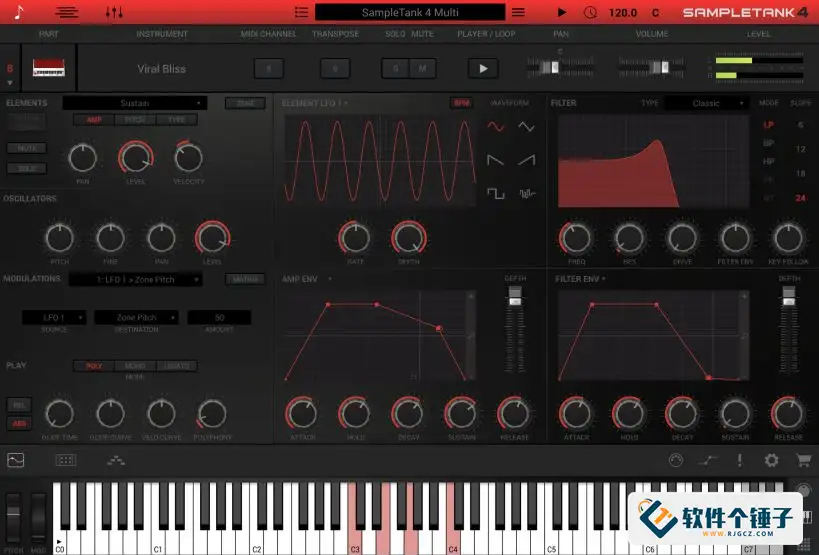819x555 pixels.
Task: Open the Destination Zone Pitch dropdown
Action: point(136,317)
